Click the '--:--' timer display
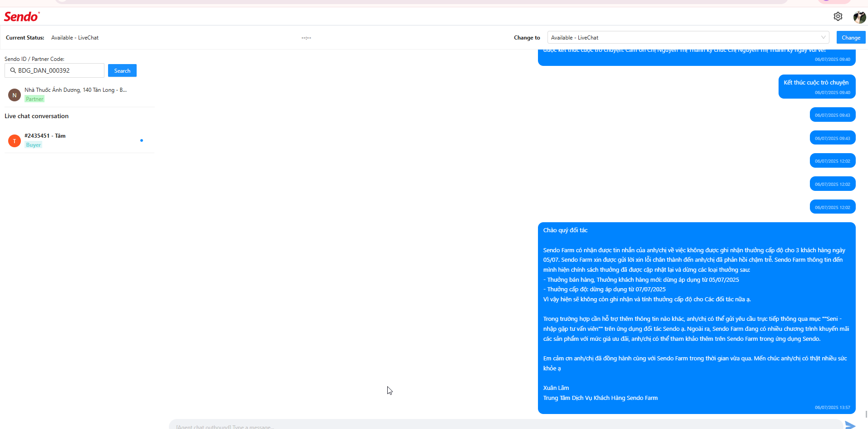The width and height of the screenshot is (868, 429). (x=306, y=38)
